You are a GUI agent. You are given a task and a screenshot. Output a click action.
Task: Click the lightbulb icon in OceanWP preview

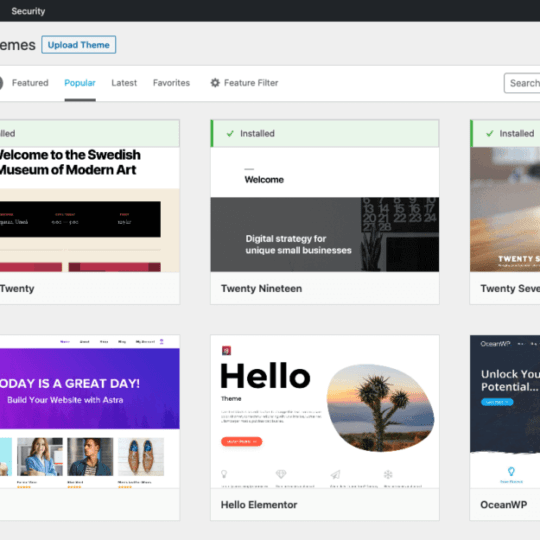511,471
